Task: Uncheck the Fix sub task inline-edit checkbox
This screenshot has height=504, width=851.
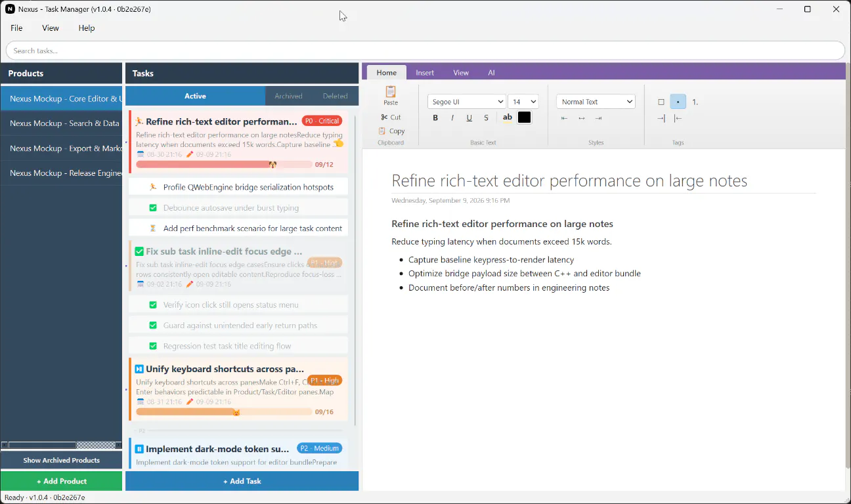Action: point(139,251)
